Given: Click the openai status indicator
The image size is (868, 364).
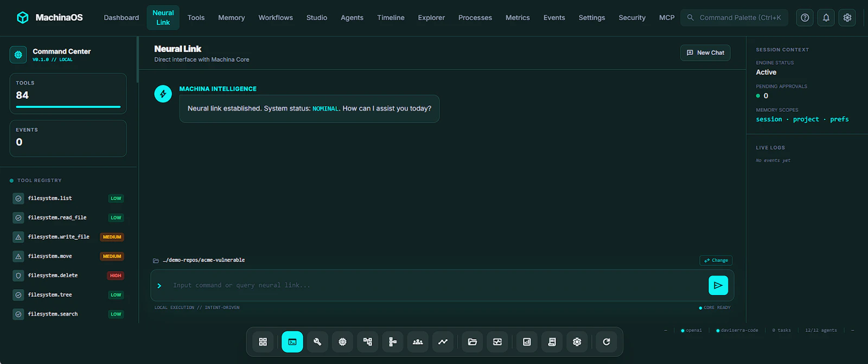Looking at the screenshot, I should click(x=692, y=330).
